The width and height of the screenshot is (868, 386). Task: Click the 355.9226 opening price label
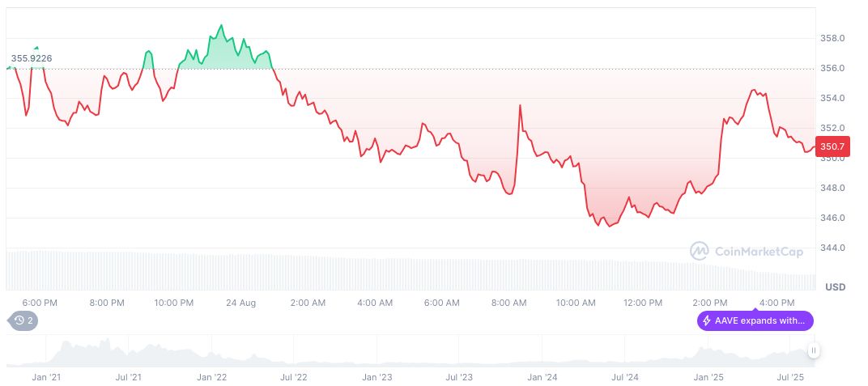tap(37, 58)
